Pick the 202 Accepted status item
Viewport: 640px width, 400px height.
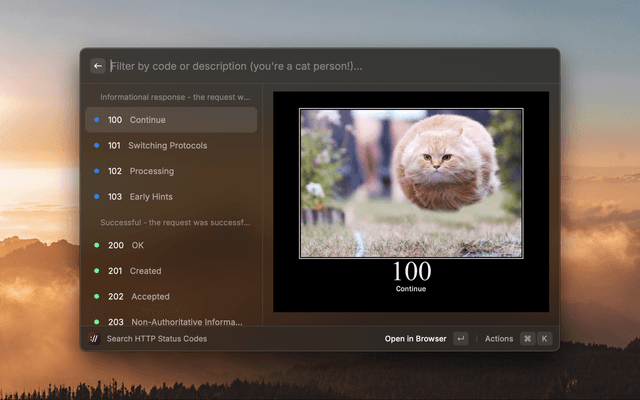(x=171, y=297)
